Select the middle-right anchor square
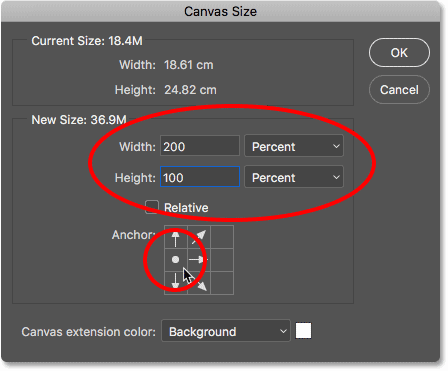Image resolution: width=448 pixels, height=371 pixels. 222,260
